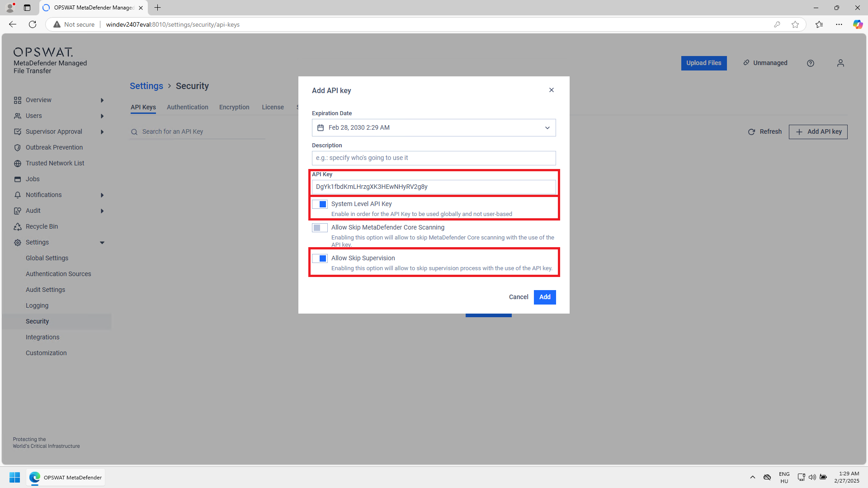Click the Outbreak Prevention shield icon

(x=18, y=148)
